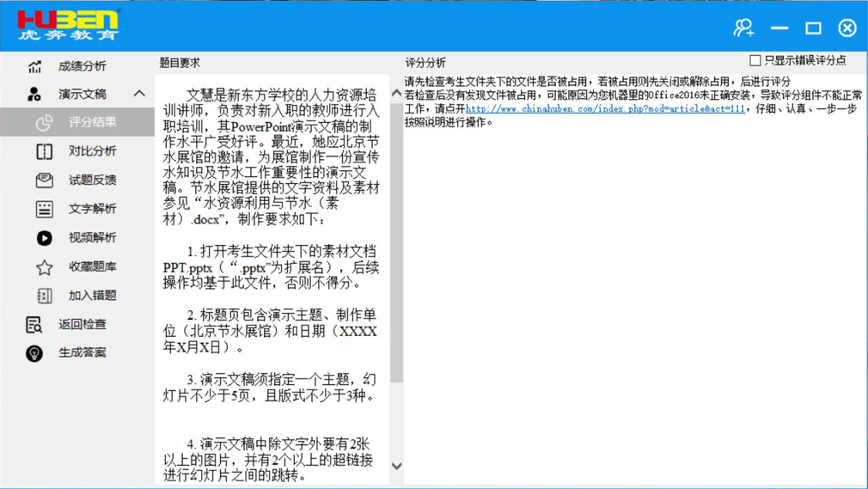The image size is (868, 489).
Task: Click the 加入错题 notebook icon
Action: pyautogui.click(x=45, y=296)
